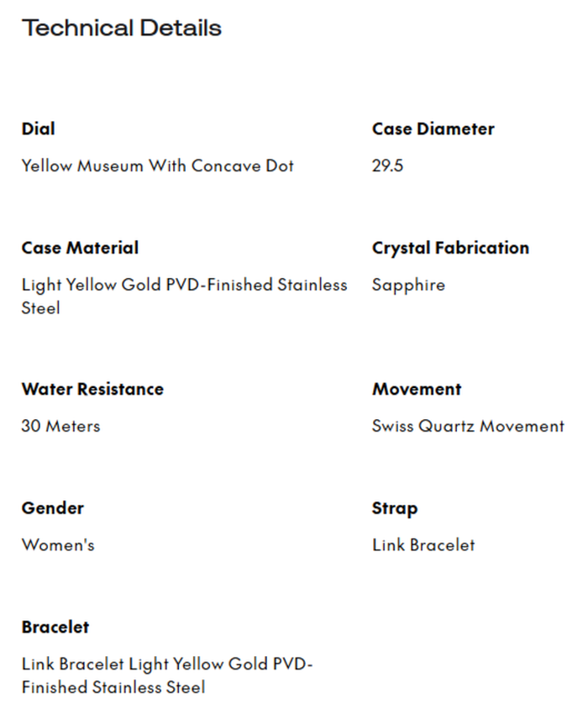Select the 29.5 case diameter value
This screenshot has height=714, width=588.
tap(387, 165)
